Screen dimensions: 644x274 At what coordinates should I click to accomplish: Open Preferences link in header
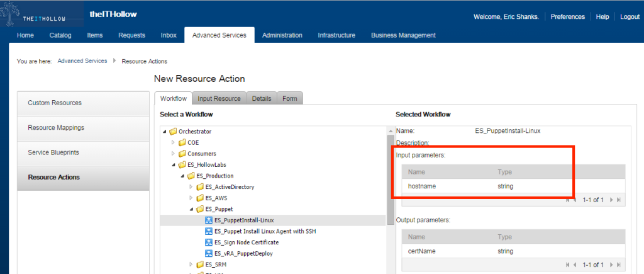click(567, 17)
